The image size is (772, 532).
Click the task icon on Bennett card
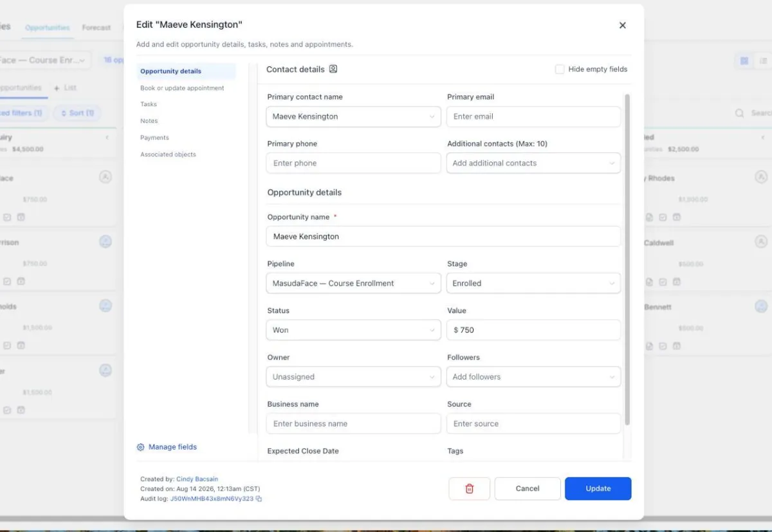point(663,346)
